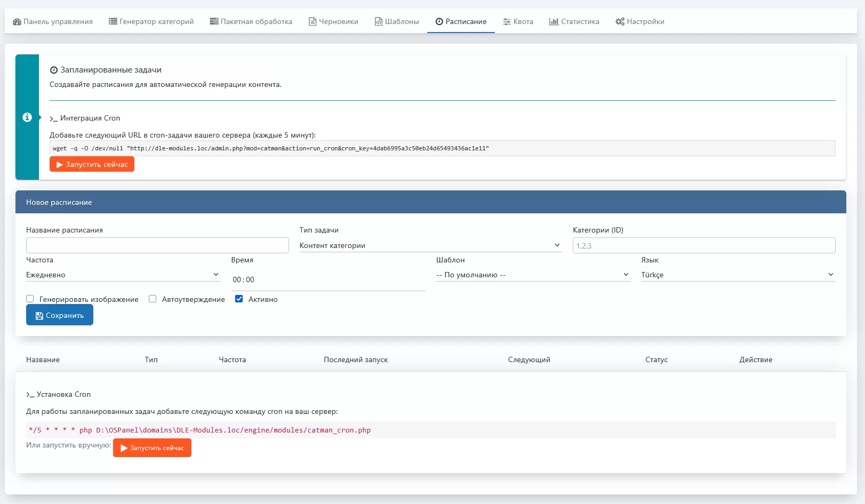
Task: Click the Название расписания text field
Action: click(157, 245)
